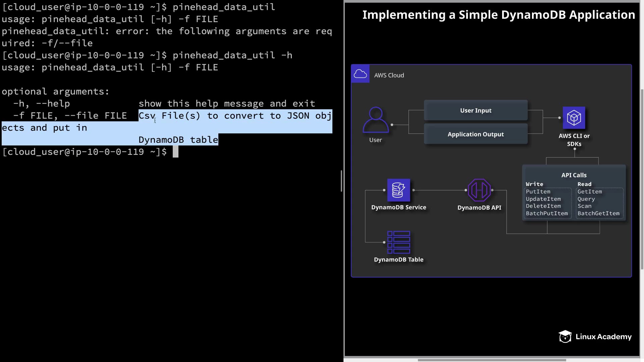Viewport: 644px width, 362px height.
Task: Click the terminal prompt cursor
Action: click(175, 152)
